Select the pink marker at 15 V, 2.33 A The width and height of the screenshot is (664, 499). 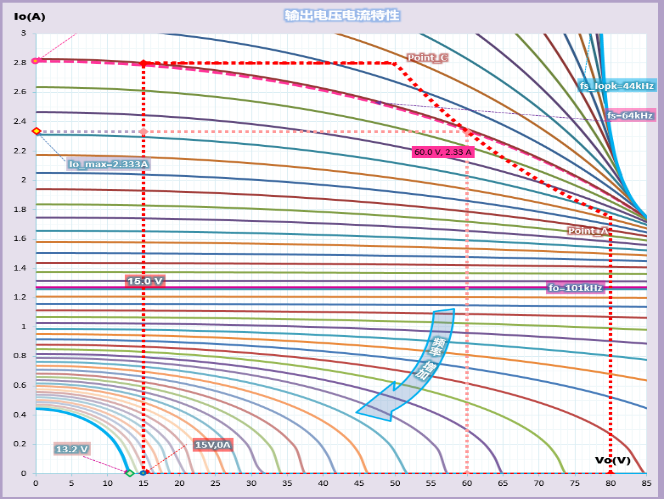[x=144, y=131]
